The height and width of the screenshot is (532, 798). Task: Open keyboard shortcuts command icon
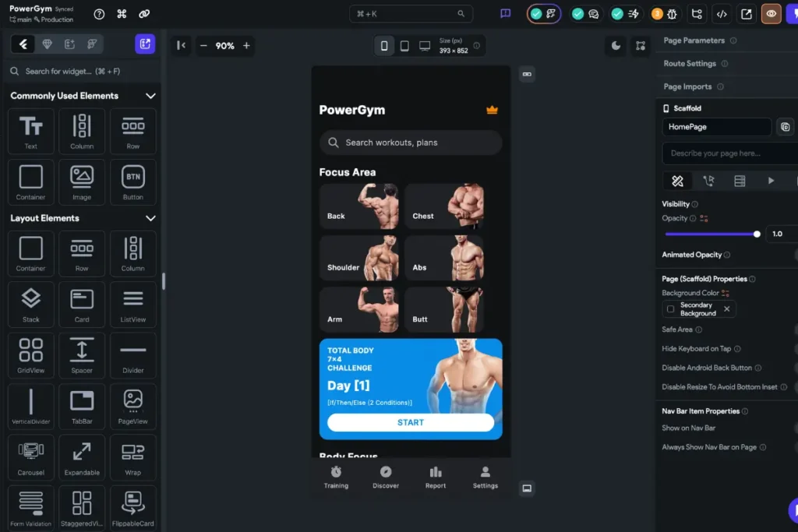pos(122,14)
